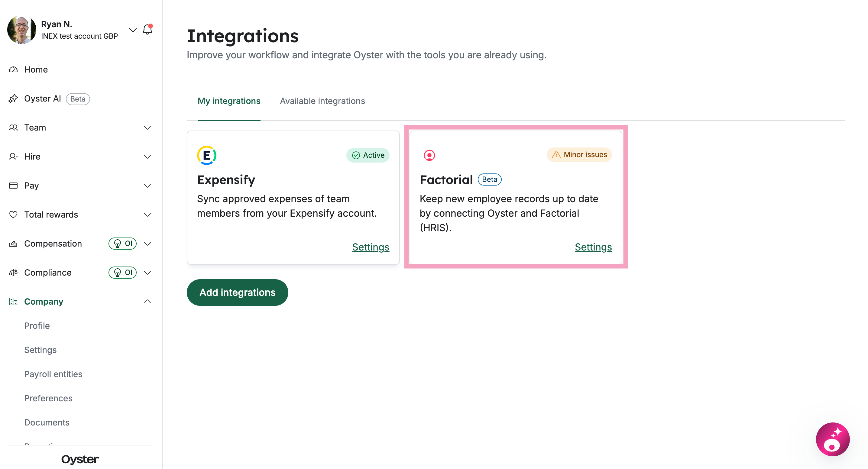This screenshot has height=469, width=868.
Task: Click the Oyster logo at sidebar bottom
Action: [x=80, y=459]
